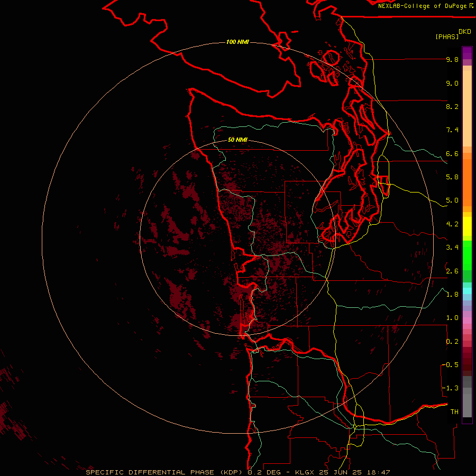Click the [PHAS] label above color scale
Image resolution: width=476 pixels, height=476 pixels.
(447, 36)
